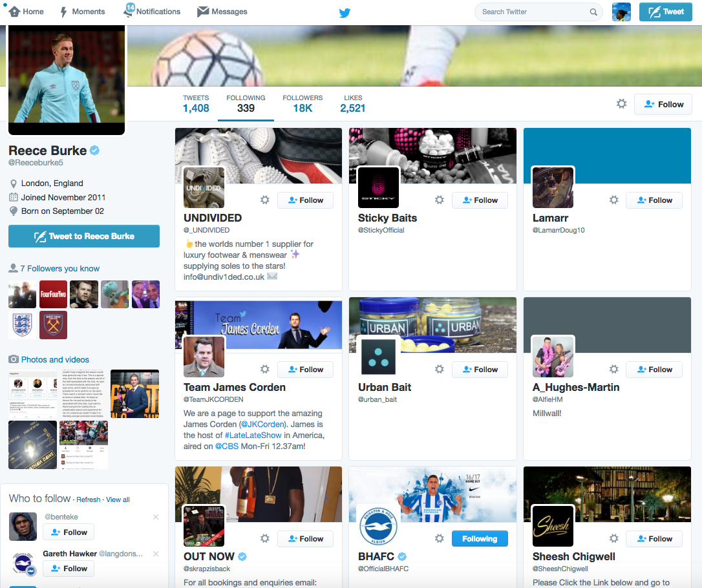
Task: Open gear menu on Sheesh Chigwell card
Action: pos(614,538)
